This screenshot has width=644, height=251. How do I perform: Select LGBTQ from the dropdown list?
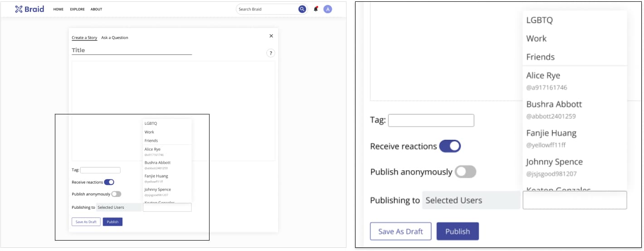[151, 123]
